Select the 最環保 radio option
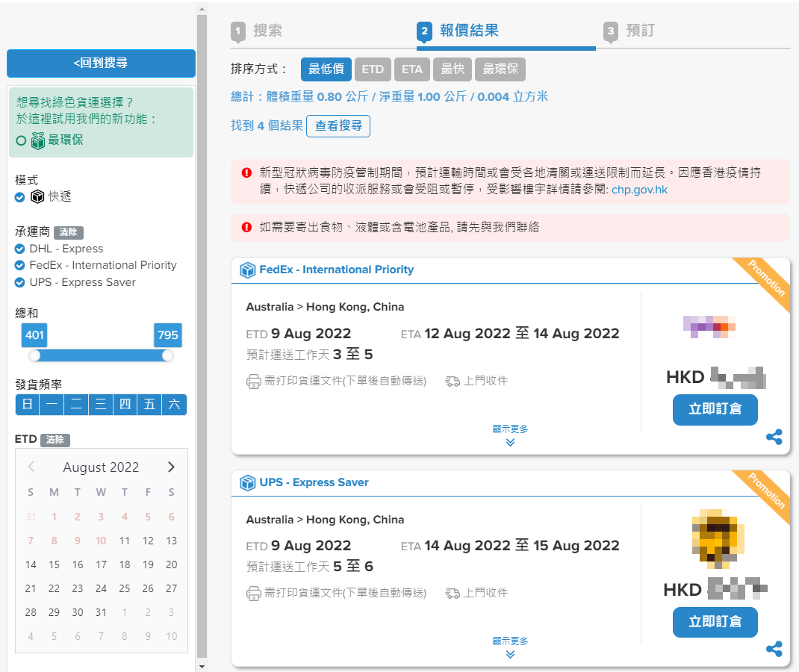Screen dimensions: 799x672 pyautogui.click(x=21, y=140)
